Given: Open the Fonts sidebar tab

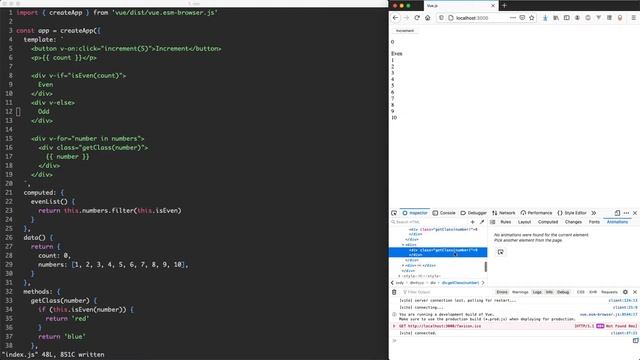Looking at the screenshot, I should click(x=594, y=222).
